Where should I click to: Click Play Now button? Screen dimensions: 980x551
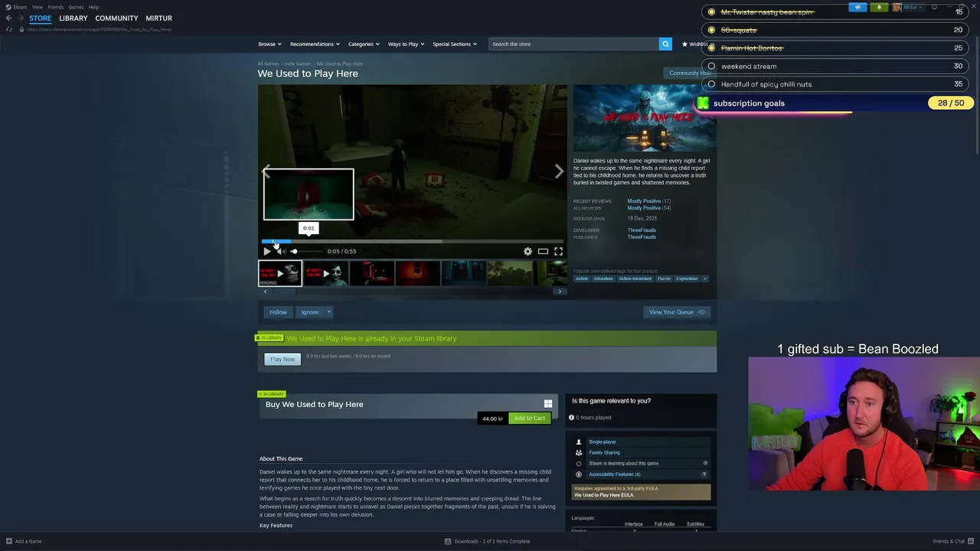coord(283,359)
